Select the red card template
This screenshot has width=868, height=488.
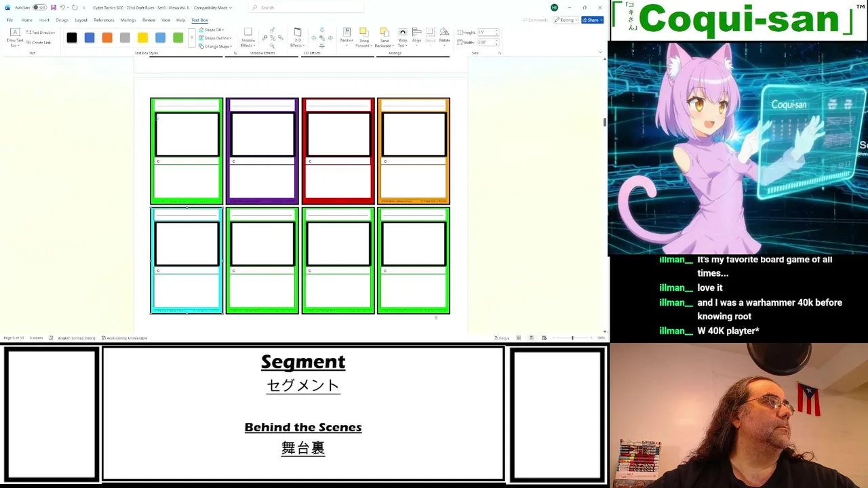(x=338, y=151)
